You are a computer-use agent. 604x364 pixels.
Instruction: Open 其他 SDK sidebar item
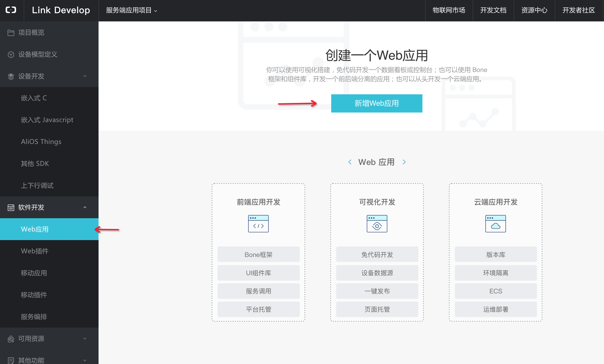click(49, 164)
